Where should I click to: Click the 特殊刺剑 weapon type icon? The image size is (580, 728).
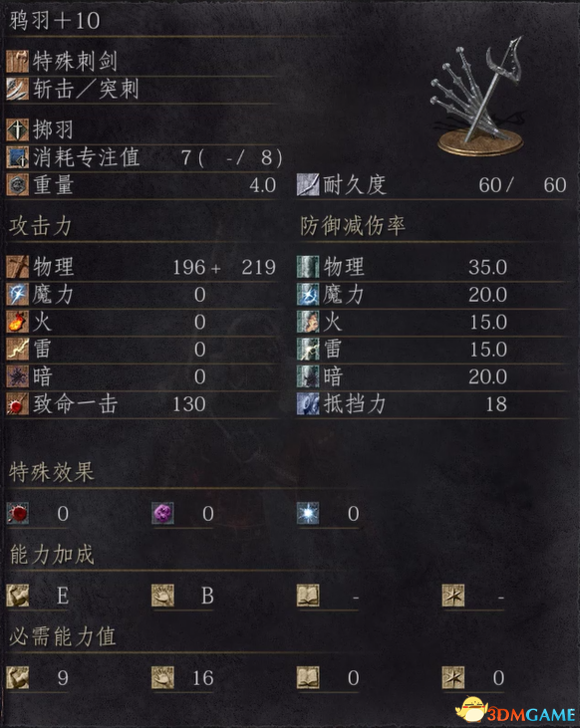click(x=18, y=61)
